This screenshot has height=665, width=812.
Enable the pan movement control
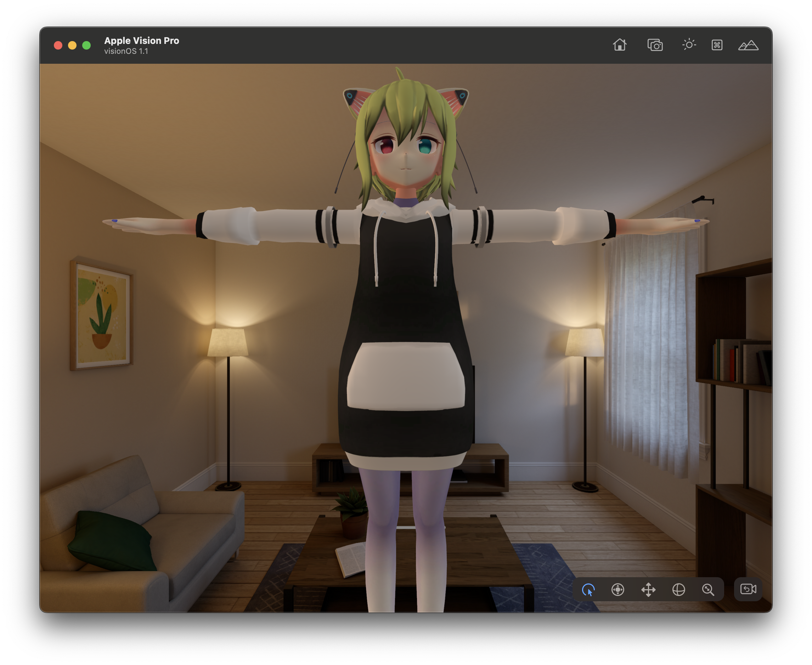648,590
